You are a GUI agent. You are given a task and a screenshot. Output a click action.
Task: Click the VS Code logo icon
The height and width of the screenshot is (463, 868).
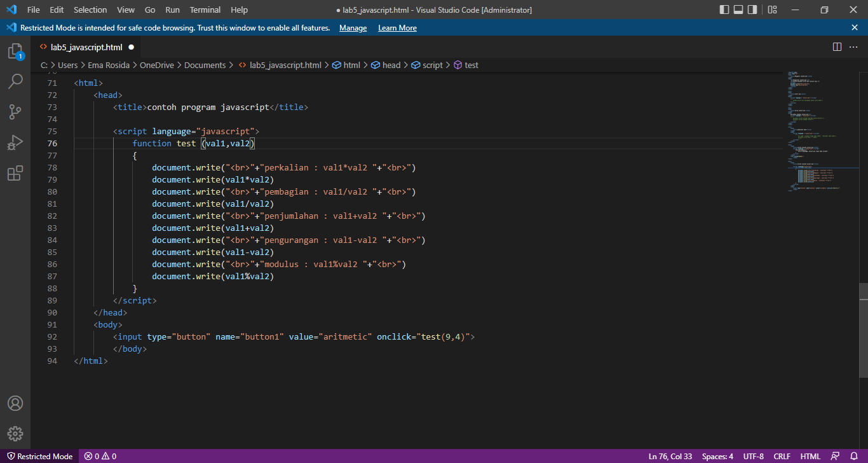click(11, 10)
